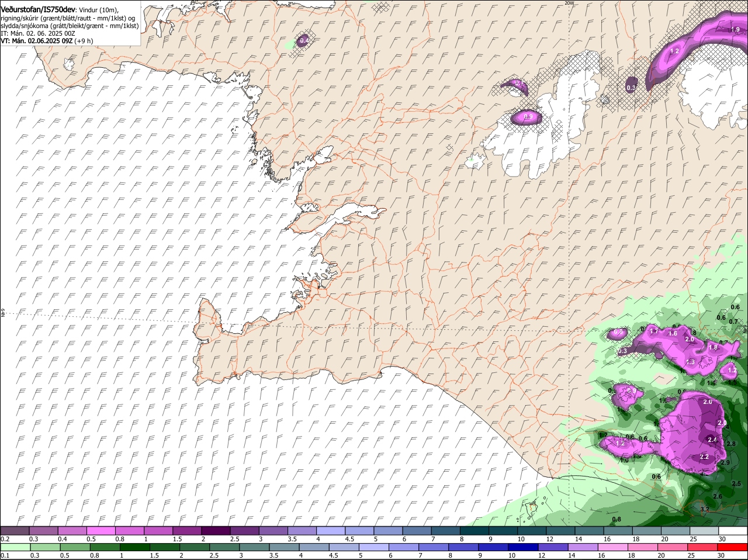Click the "2.6" rain value on the map
The height and width of the screenshot is (560, 748).
[718, 496]
